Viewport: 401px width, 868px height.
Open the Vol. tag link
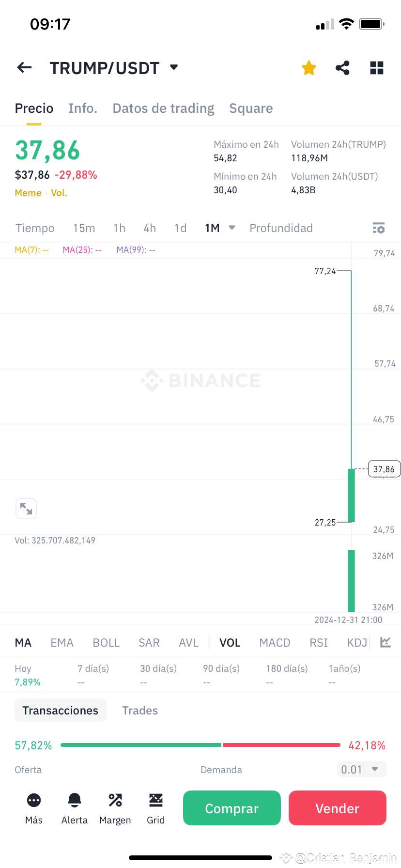59,193
